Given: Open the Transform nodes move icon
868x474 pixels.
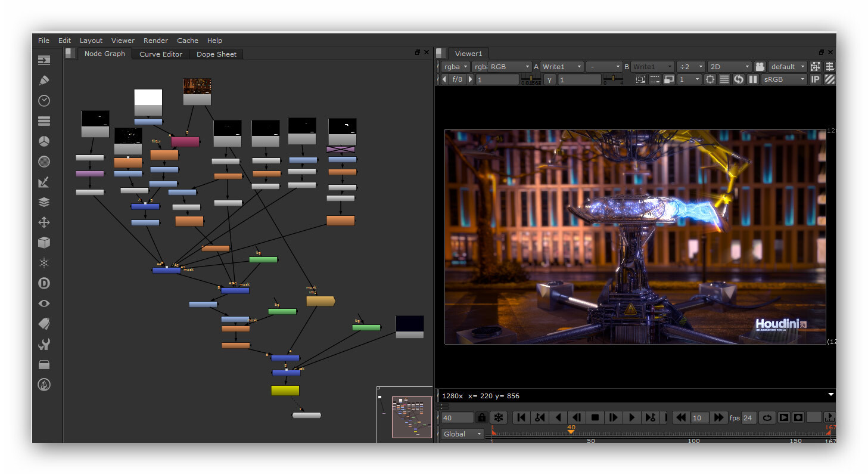Looking at the screenshot, I should tap(43, 222).
